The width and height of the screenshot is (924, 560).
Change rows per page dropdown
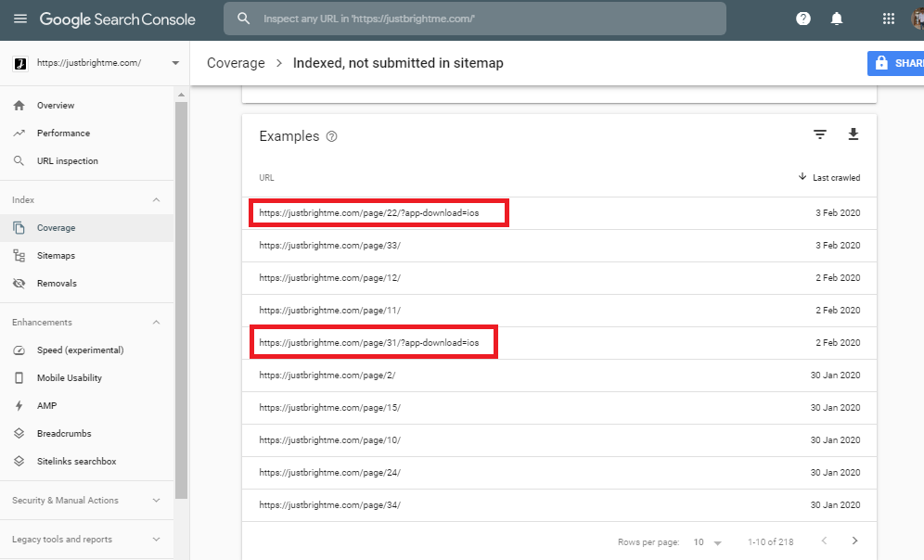click(x=708, y=542)
